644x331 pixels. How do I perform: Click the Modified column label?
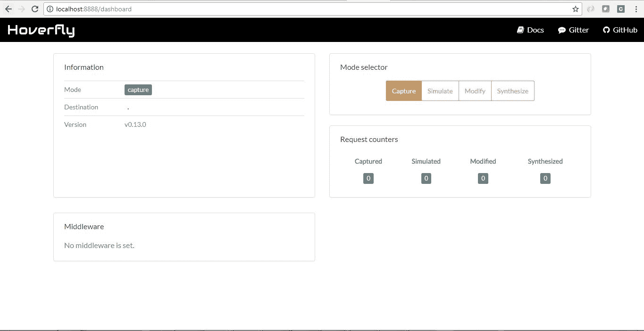pyautogui.click(x=483, y=161)
